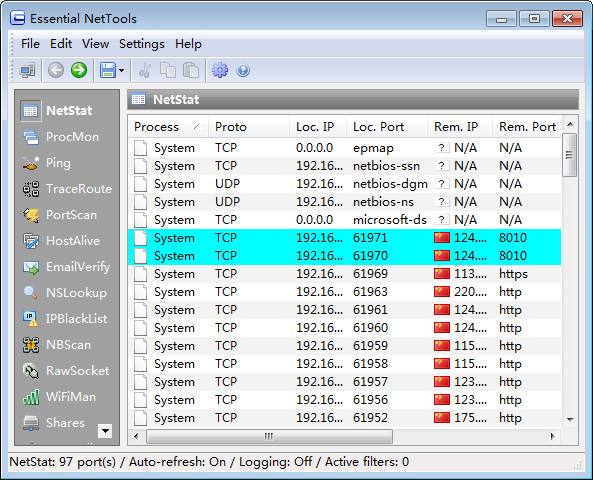The width and height of the screenshot is (593, 480).
Task: Click remote IP 124 in row 61960
Action: (x=470, y=328)
